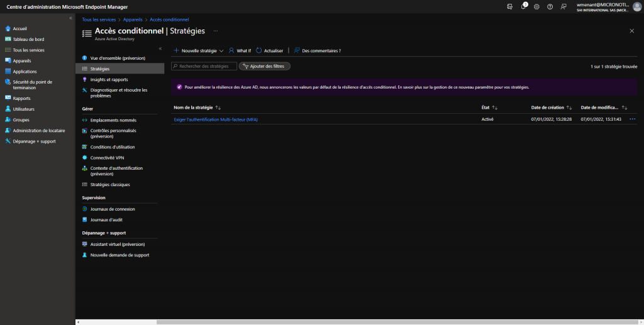Click the Ajouter des filtres button
Image resolution: width=644 pixels, height=325 pixels.
click(x=265, y=66)
